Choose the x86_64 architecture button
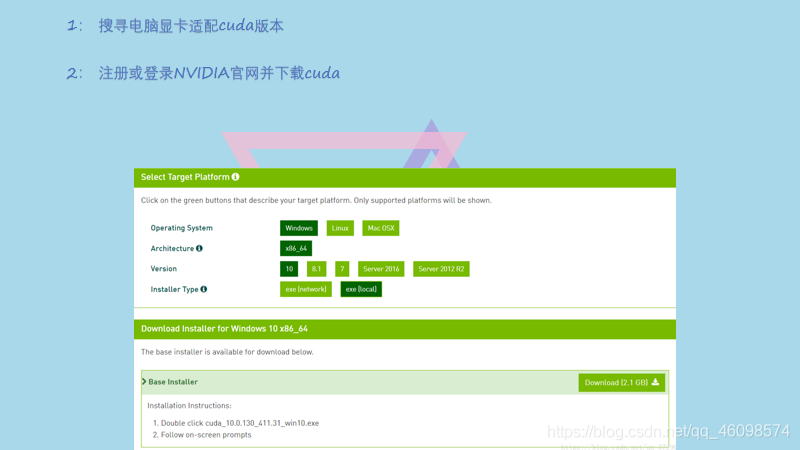800x450 pixels. point(296,248)
